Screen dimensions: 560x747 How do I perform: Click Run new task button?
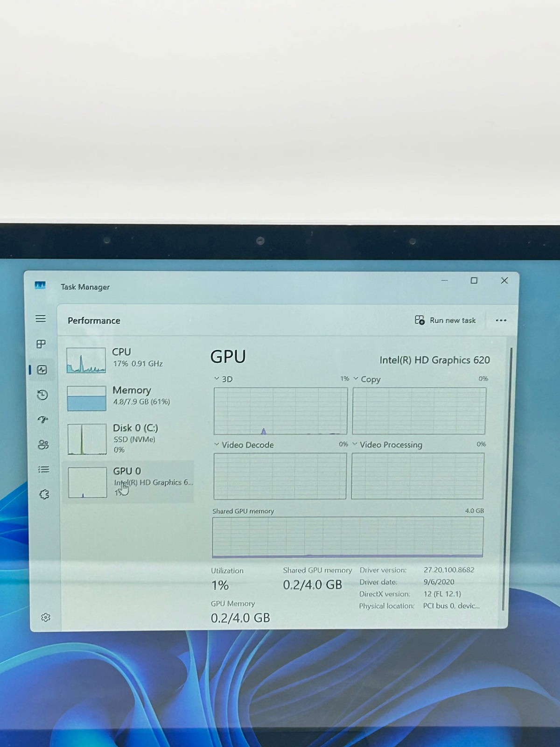pyautogui.click(x=445, y=320)
